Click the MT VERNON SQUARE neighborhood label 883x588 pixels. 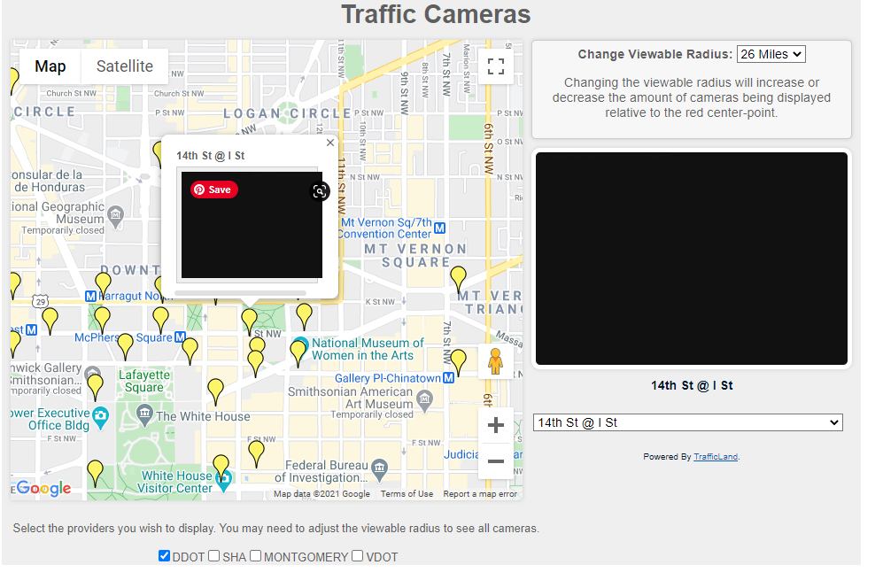tap(415, 256)
